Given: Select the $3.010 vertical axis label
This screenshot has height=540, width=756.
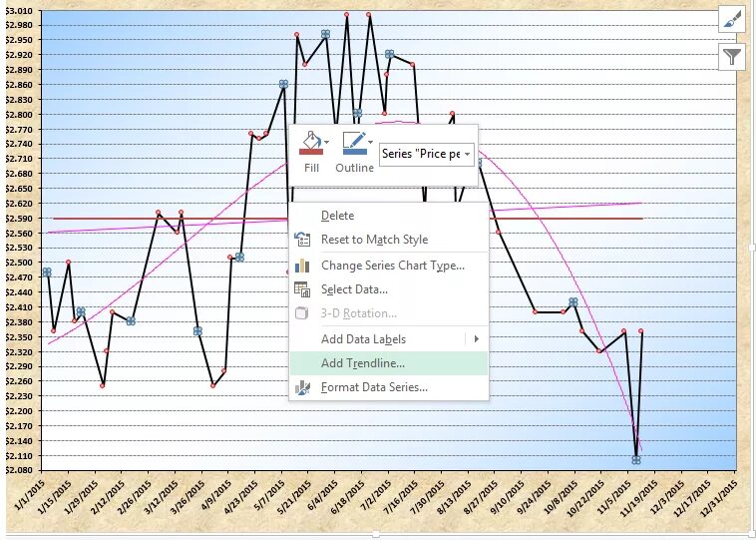Looking at the screenshot, I should (19, 11).
